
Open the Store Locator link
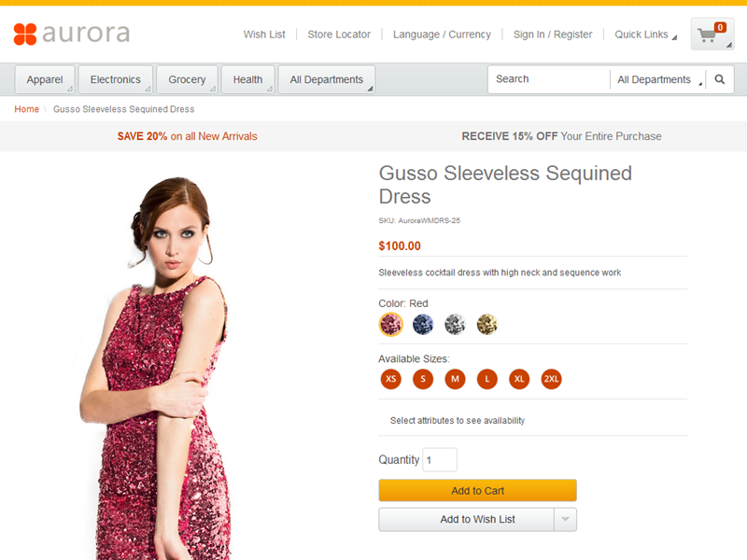(339, 35)
